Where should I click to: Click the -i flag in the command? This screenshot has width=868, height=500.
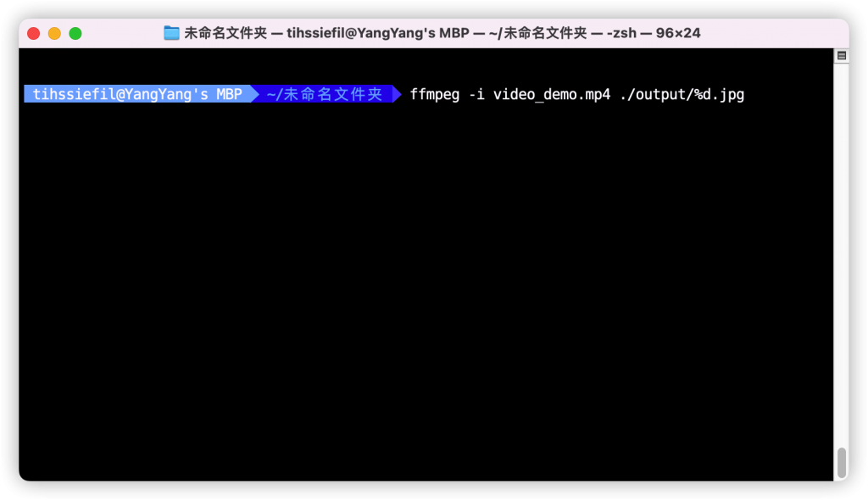pyautogui.click(x=476, y=95)
